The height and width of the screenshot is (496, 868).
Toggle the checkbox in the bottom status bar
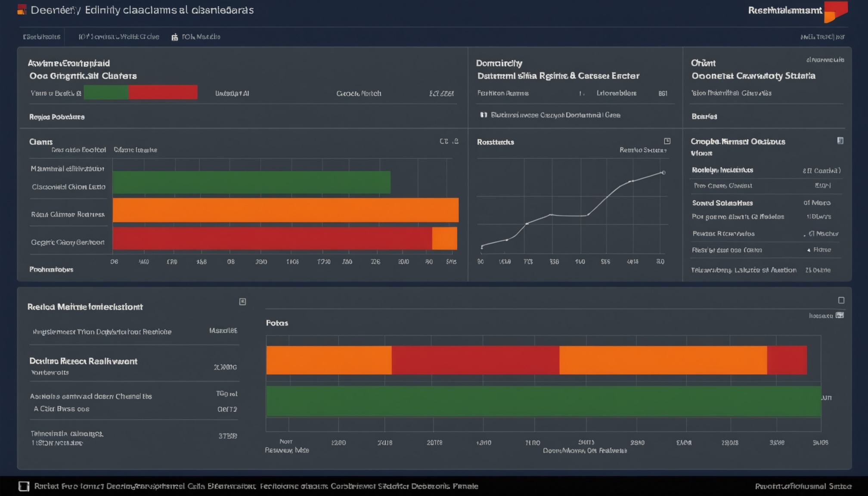point(24,486)
